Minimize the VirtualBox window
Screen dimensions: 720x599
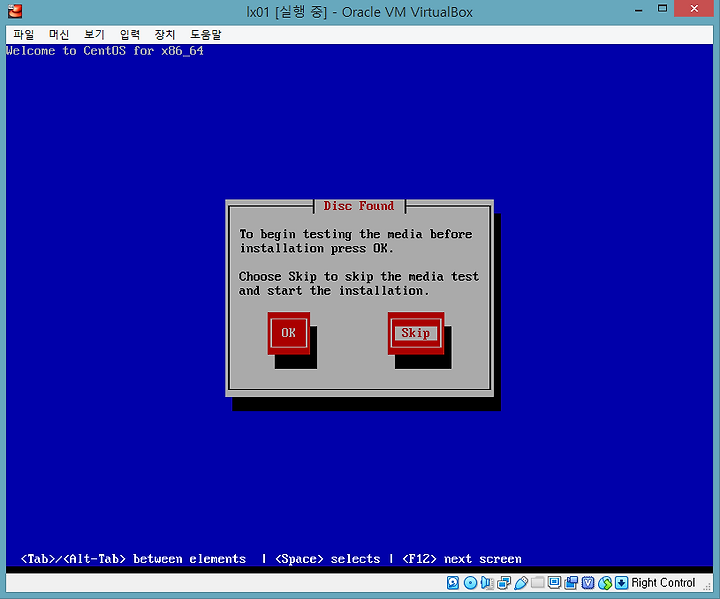click(x=638, y=10)
